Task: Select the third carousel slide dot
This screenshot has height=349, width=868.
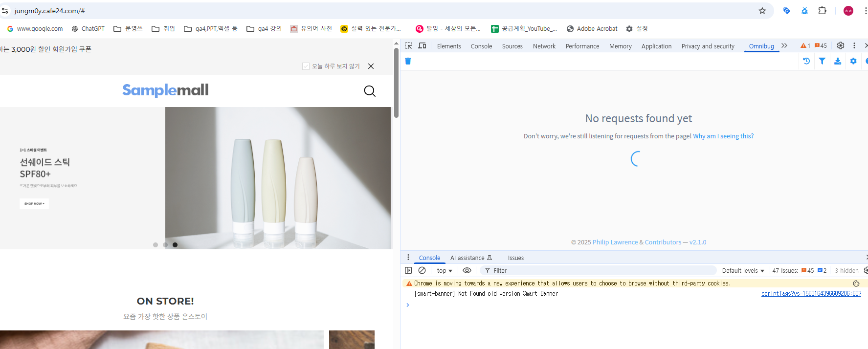Action: pos(175,245)
